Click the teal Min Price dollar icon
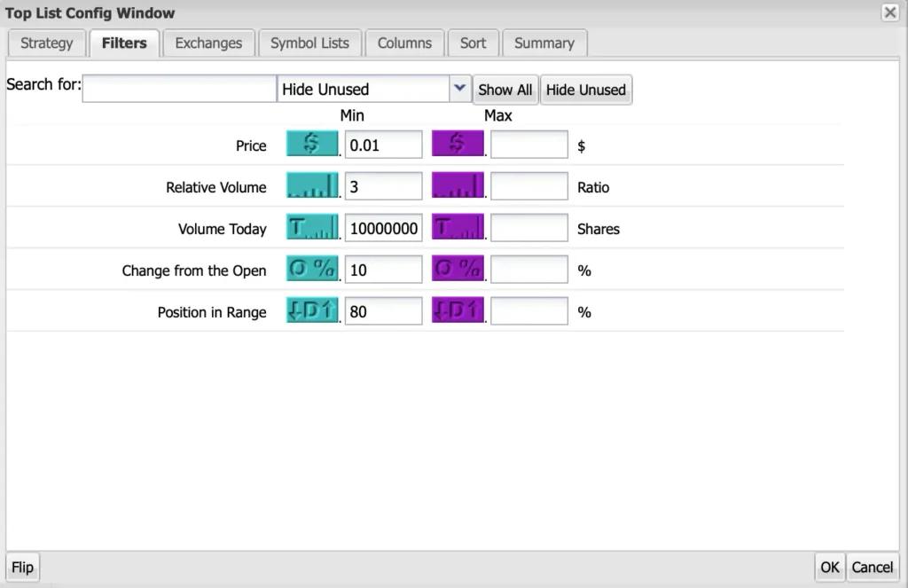Screen dimensions: 908x588 point(312,145)
